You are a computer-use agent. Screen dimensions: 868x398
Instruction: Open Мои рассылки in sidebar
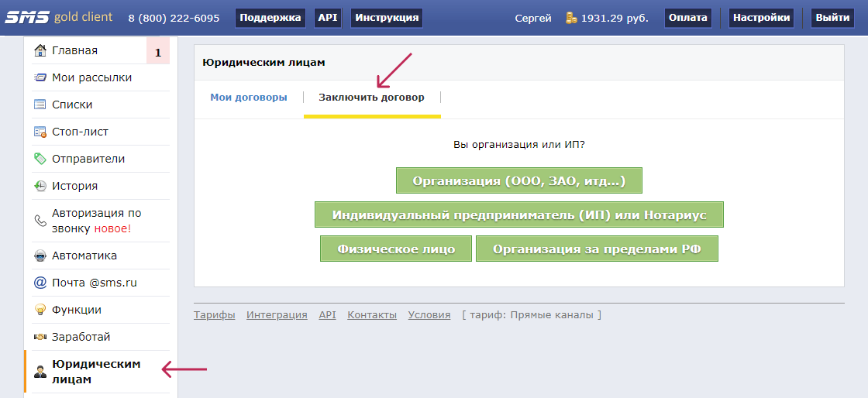pos(92,77)
